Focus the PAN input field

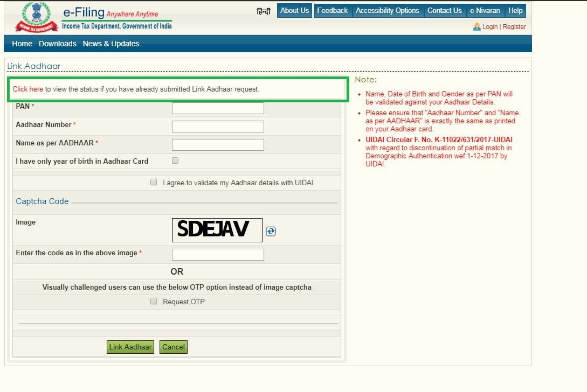218,108
